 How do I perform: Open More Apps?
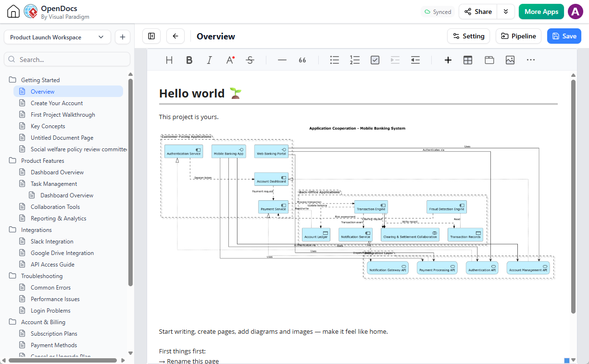coord(541,12)
